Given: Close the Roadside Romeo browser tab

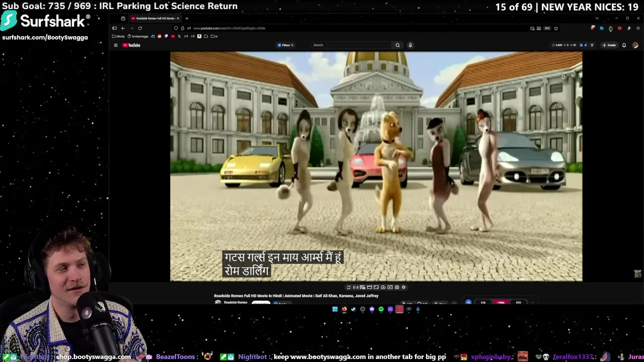Looking at the screenshot, I should point(178,19).
